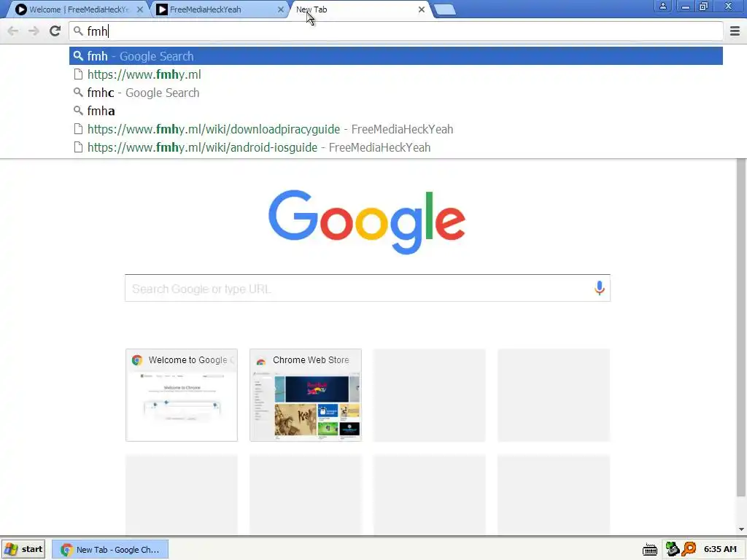Screen dimensions: 747x560
Task: Click the scrollbar down arrow
Action: pyautogui.click(x=741, y=529)
